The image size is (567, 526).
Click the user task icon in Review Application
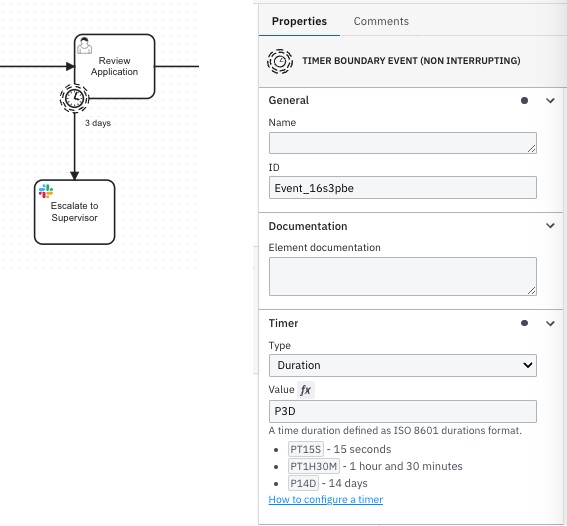[x=85, y=46]
